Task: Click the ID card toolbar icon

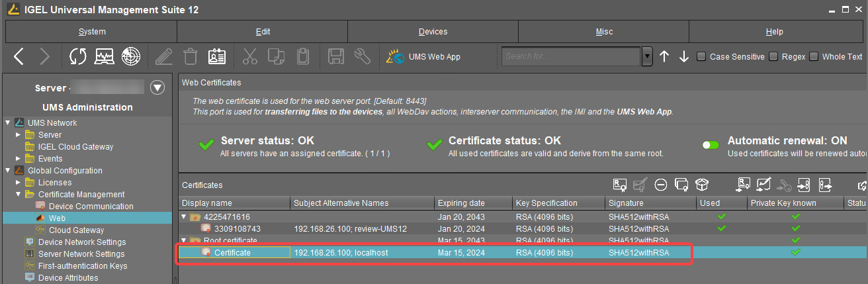Action: coord(217,57)
